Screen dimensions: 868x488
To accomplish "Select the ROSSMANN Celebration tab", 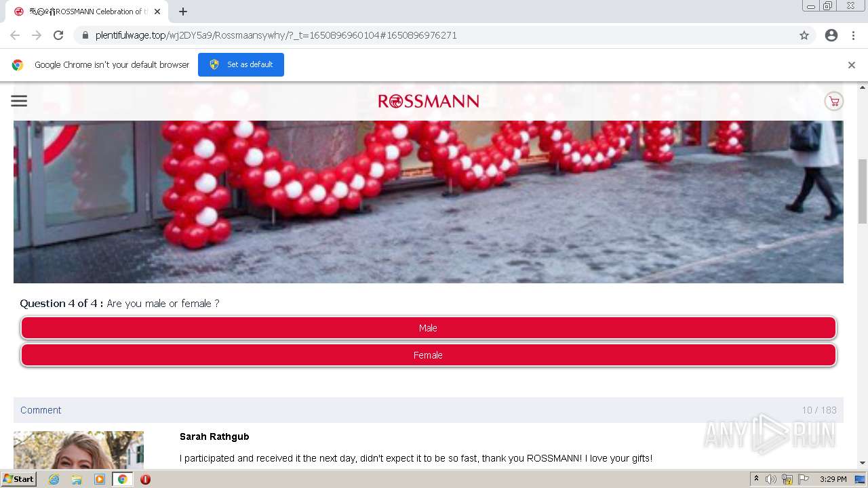I will point(87,12).
